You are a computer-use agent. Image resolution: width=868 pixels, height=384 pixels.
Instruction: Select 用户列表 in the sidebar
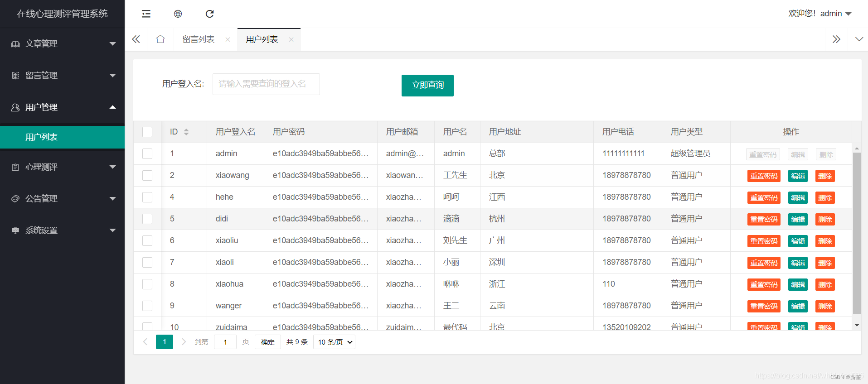click(x=63, y=137)
